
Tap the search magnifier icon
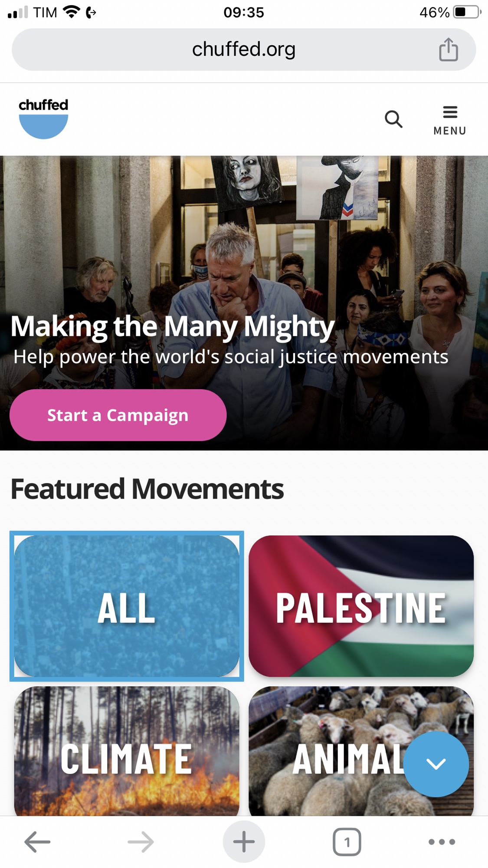pos(393,119)
